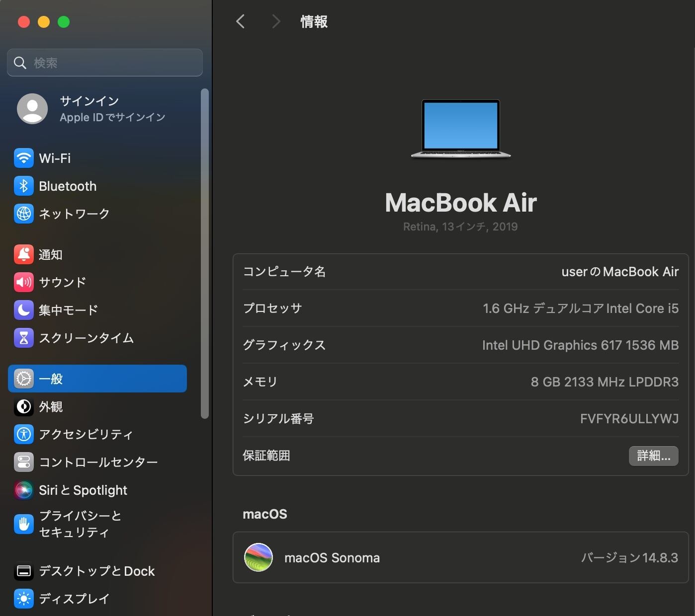Open スクリーンタイム via the hourglass icon
The image size is (695, 616).
[24, 338]
